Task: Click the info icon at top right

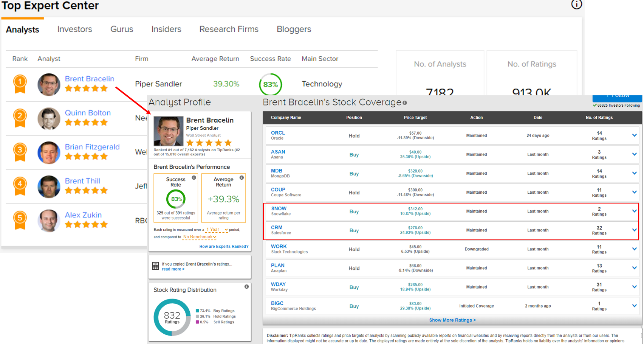Action: (x=576, y=4)
